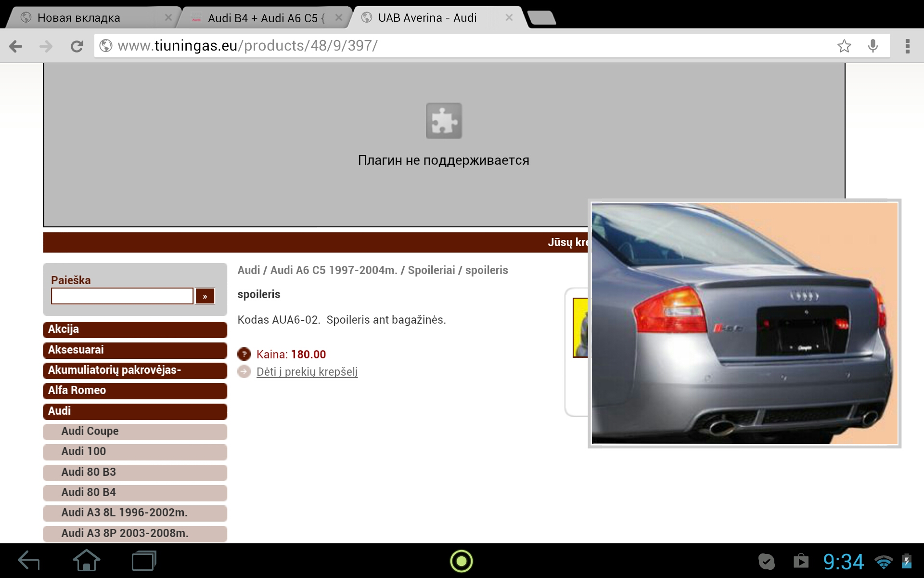Click the Kodas AUA6-02 description text
The height and width of the screenshot is (578, 924).
[x=342, y=320]
